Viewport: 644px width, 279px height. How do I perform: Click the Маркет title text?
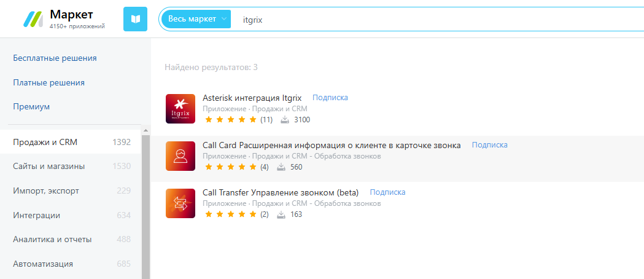click(71, 14)
